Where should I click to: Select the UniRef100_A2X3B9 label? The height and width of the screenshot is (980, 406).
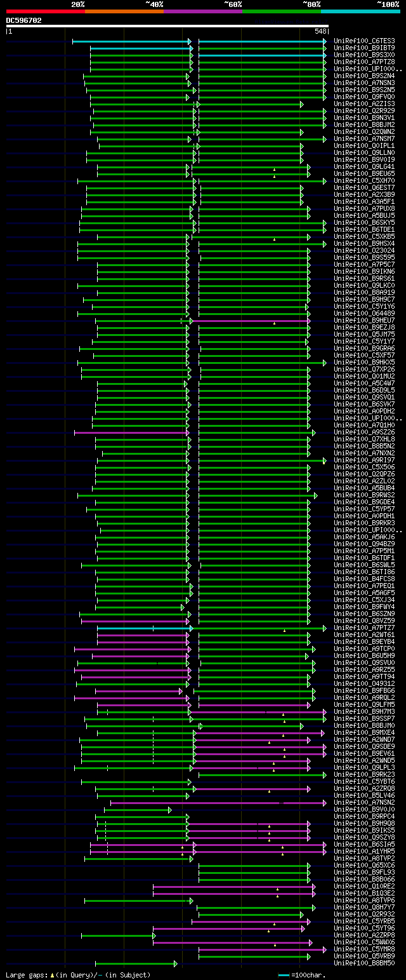coord(364,195)
